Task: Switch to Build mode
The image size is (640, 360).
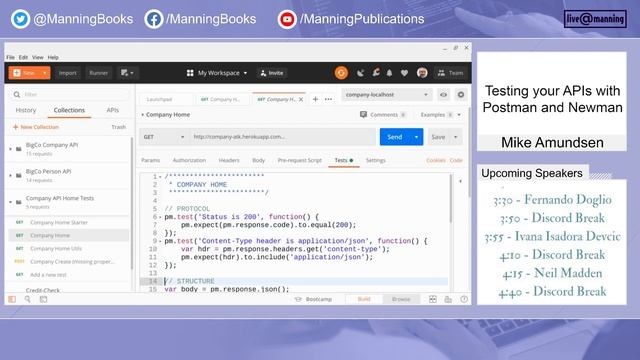Action: tap(364, 299)
